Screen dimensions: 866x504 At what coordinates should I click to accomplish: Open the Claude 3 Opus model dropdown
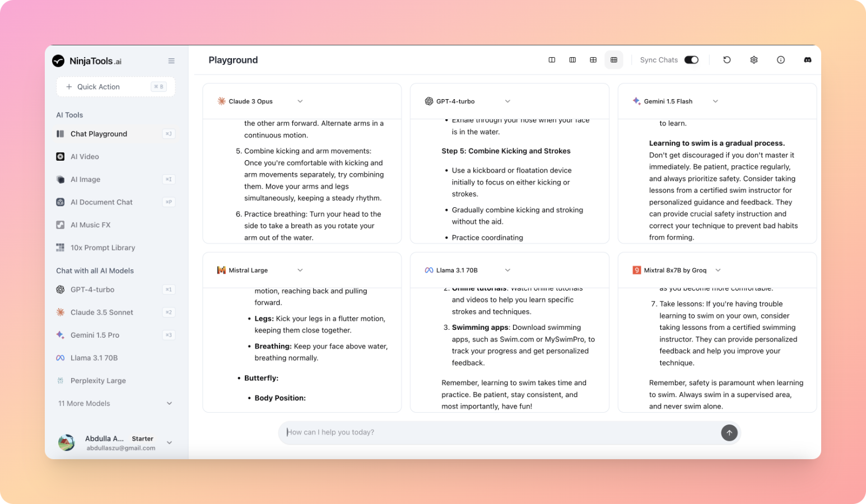(300, 101)
